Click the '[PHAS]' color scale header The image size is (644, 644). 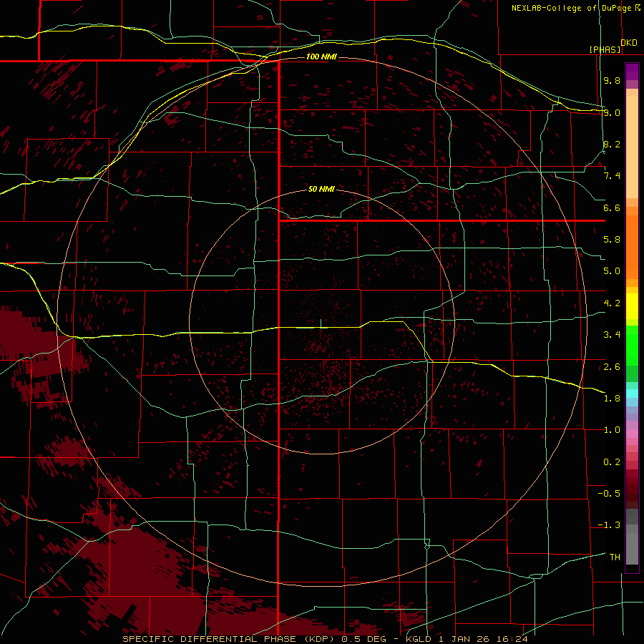click(x=605, y=49)
